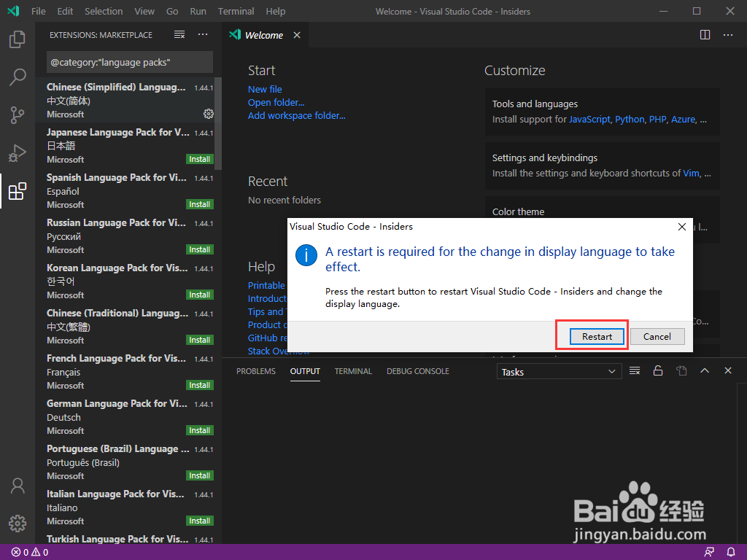
Task: Click the Python link under Tools and languages
Action: click(x=630, y=120)
